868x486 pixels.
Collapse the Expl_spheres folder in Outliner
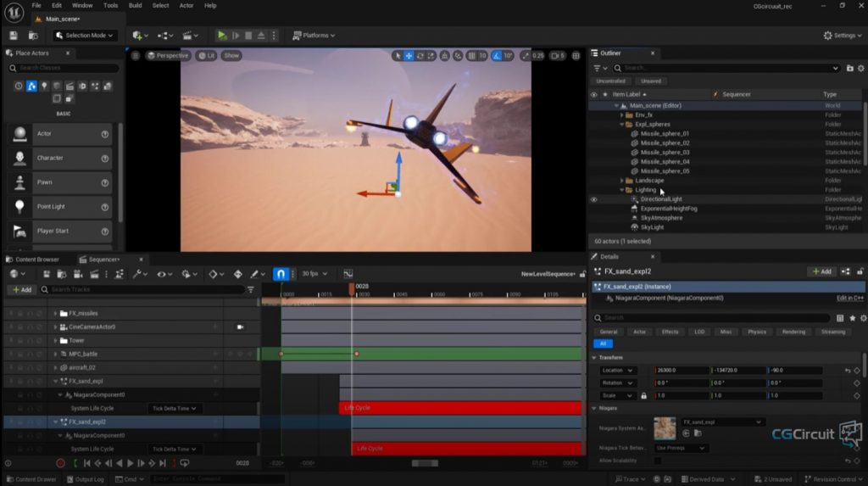pyautogui.click(x=622, y=125)
